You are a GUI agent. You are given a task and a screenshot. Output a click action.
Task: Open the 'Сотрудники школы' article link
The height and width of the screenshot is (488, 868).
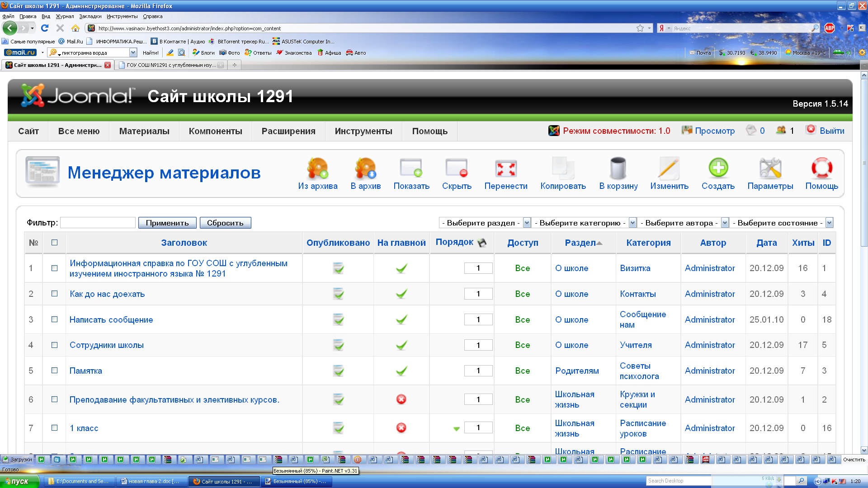tap(107, 345)
